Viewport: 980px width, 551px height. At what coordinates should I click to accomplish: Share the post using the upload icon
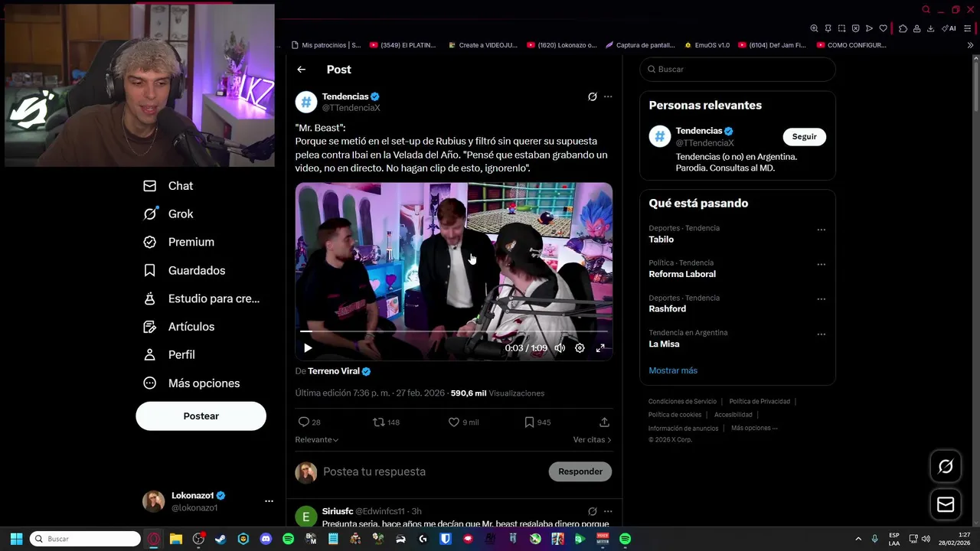(604, 422)
